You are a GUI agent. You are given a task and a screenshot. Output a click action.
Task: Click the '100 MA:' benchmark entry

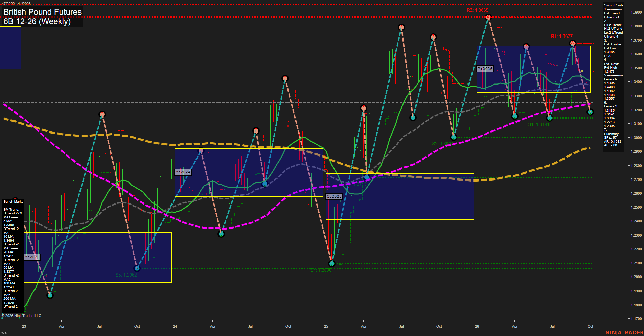pyautogui.click(x=10, y=283)
